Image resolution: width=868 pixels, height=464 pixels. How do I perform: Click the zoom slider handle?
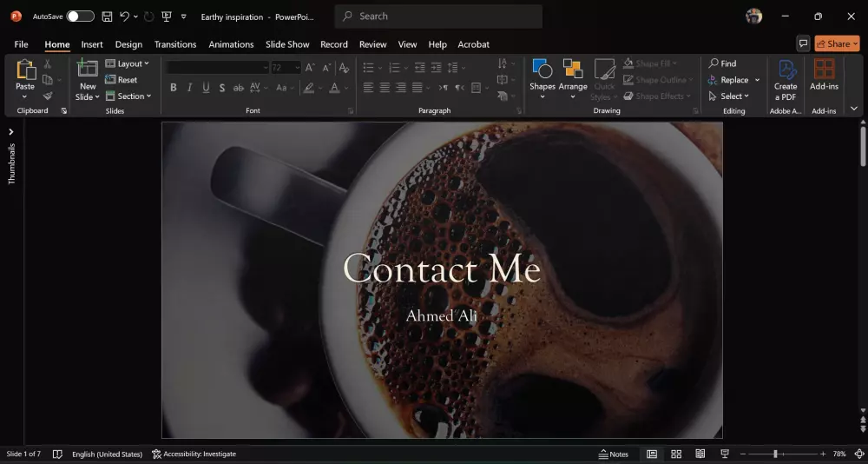point(775,454)
